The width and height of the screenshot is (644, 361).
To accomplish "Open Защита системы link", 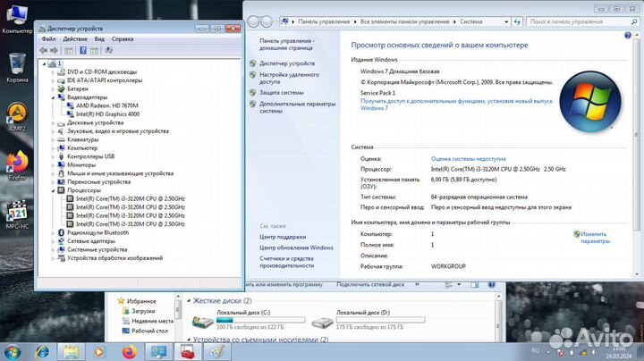I will (x=282, y=93).
